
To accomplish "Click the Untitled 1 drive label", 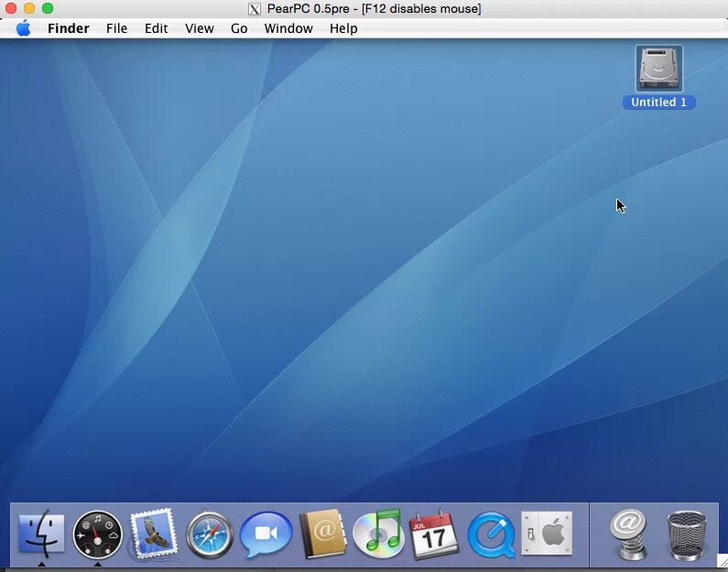I will (658, 103).
